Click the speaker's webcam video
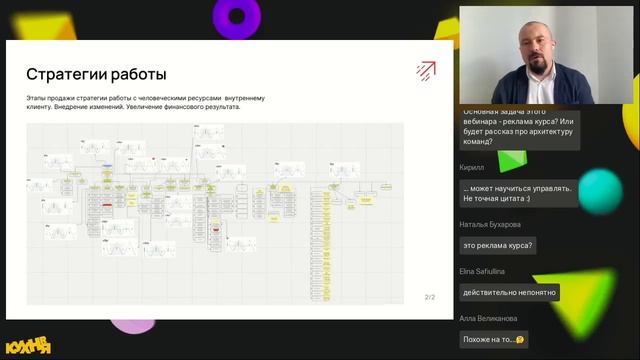 pyautogui.click(x=546, y=55)
